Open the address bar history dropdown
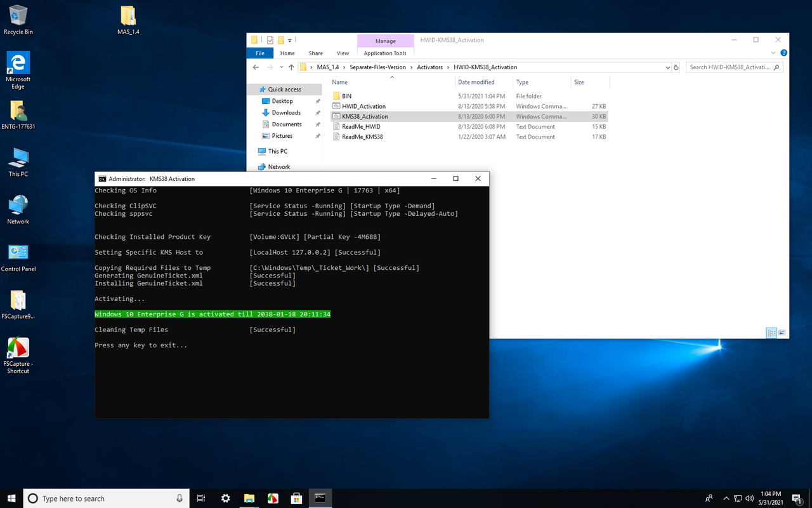Viewport: 812px width, 508px height. (667, 67)
